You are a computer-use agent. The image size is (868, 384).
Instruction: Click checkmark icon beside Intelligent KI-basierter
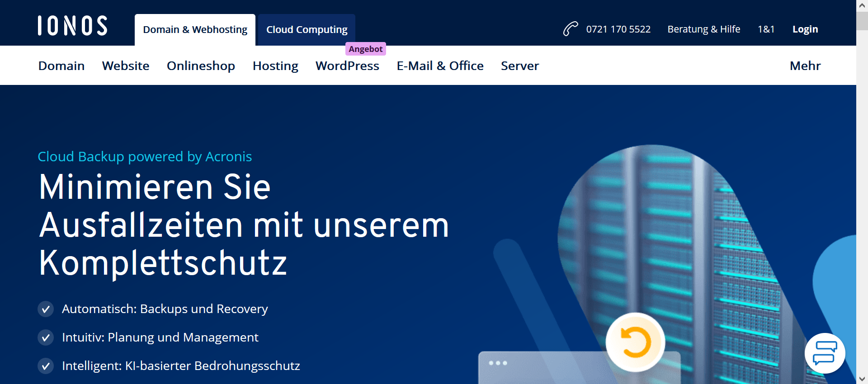(46, 366)
